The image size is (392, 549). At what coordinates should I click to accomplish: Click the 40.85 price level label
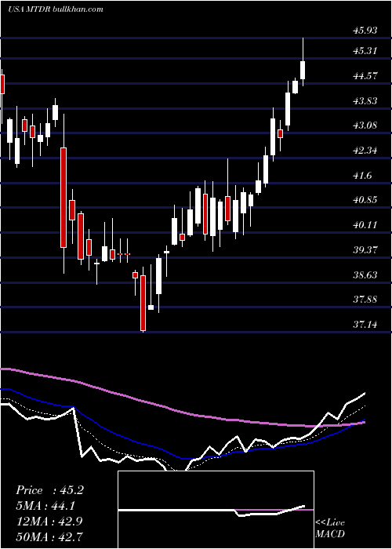coord(365,200)
